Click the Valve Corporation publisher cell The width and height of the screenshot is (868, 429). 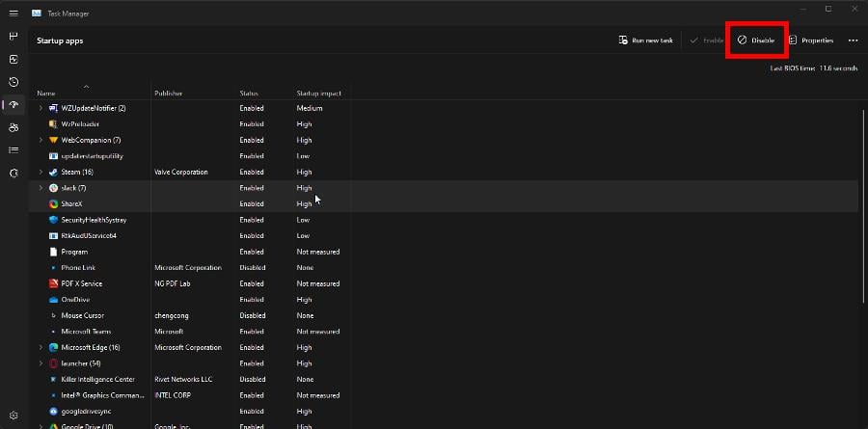(x=181, y=173)
